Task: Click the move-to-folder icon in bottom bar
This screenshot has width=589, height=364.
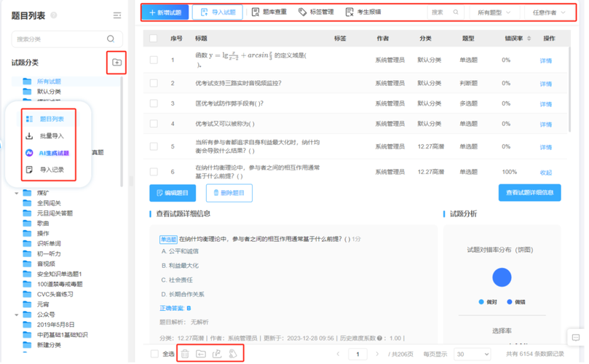Action: tap(201, 354)
